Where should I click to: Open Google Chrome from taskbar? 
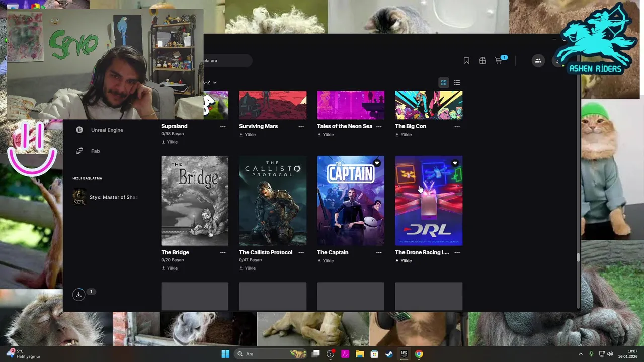point(419,354)
